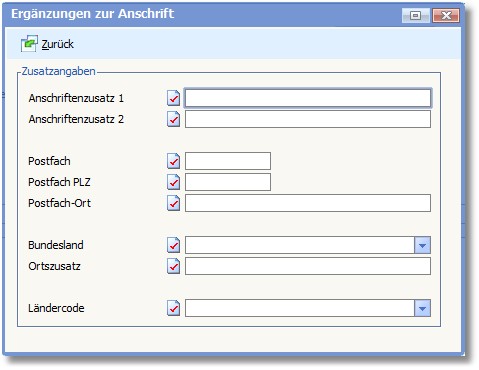479x370 pixels.
Task: Focus the Postfach-Ort text field
Action: 308,203
